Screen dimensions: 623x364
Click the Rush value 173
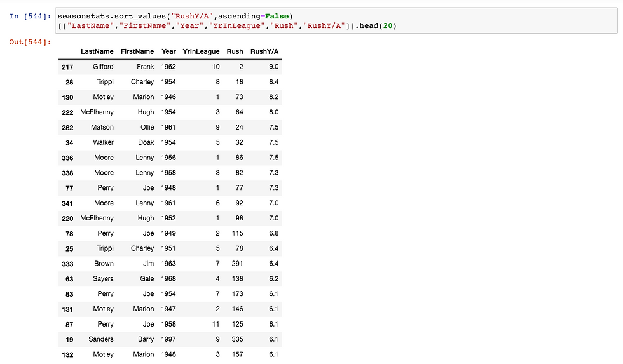point(238,293)
